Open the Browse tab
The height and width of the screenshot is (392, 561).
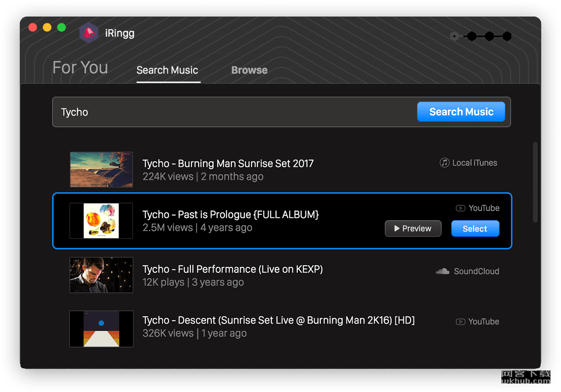click(249, 70)
